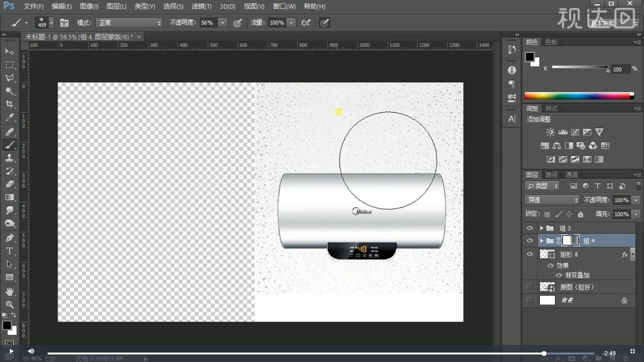Select the Move tool
Viewport: 644px width, 362px height.
(9, 51)
